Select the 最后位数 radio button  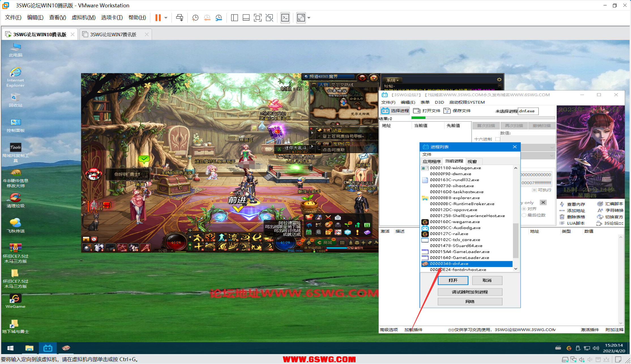524,215
